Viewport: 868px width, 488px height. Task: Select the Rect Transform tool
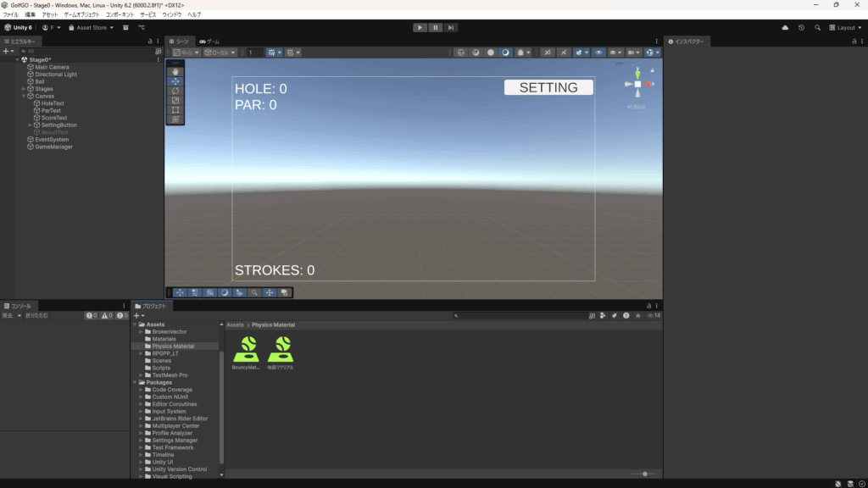click(175, 110)
